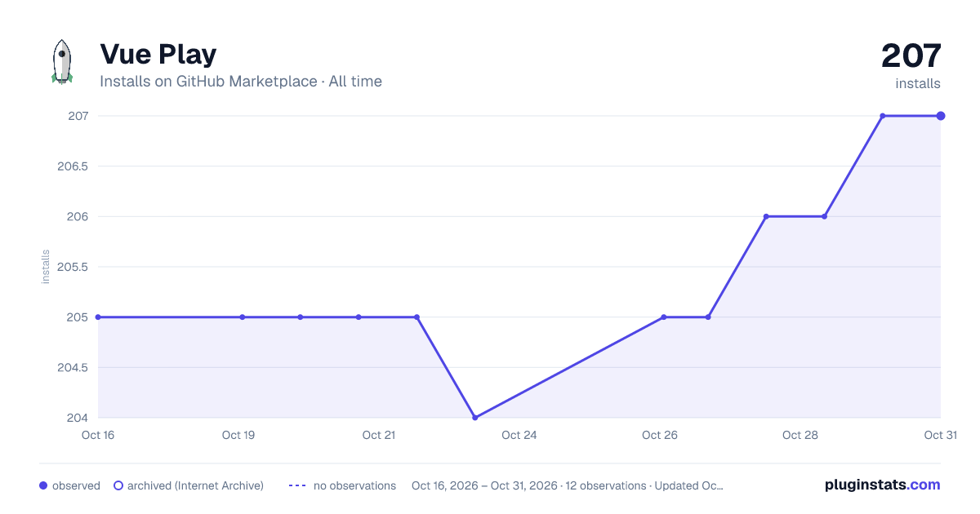This screenshot has width=980, height=514.
Task: Click the Oct 16 x-axis label
Action: tap(98, 435)
